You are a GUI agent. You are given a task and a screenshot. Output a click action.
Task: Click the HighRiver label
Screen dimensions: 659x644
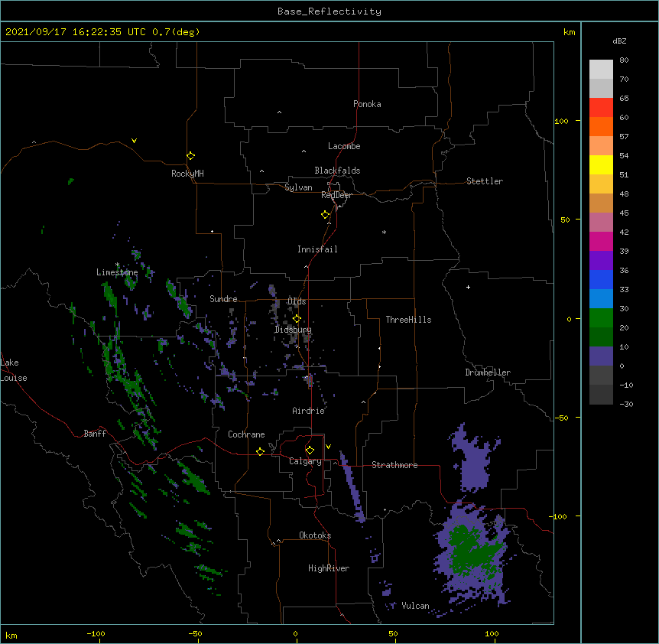pyautogui.click(x=329, y=568)
